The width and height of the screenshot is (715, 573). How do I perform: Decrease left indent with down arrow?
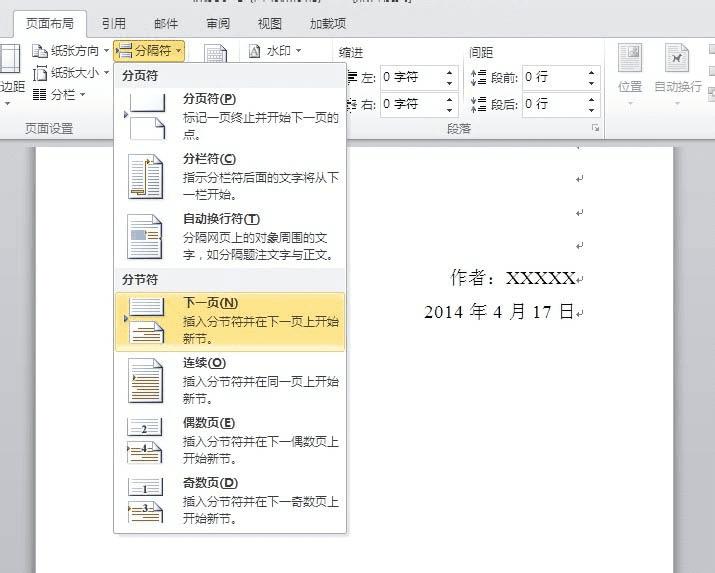coord(450,83)
